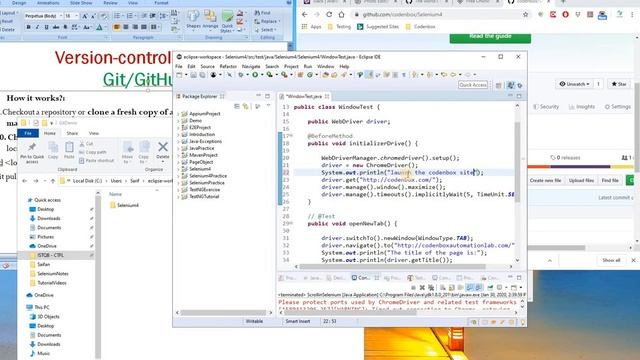Viewport: 640px width, 360px height.
Task: Click the Open Type icon in Eclipse toolbar
Action: click(325, 75)
